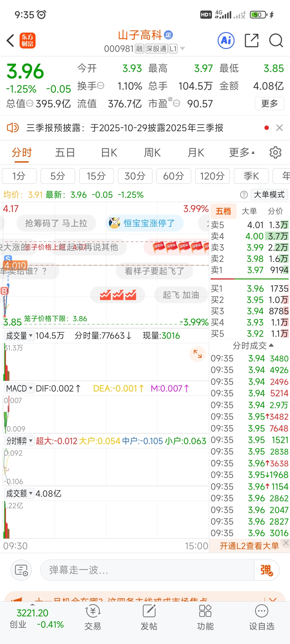290x644 pixels.
Task: Collapse the 分时成交 list
Action: point(253,345)
